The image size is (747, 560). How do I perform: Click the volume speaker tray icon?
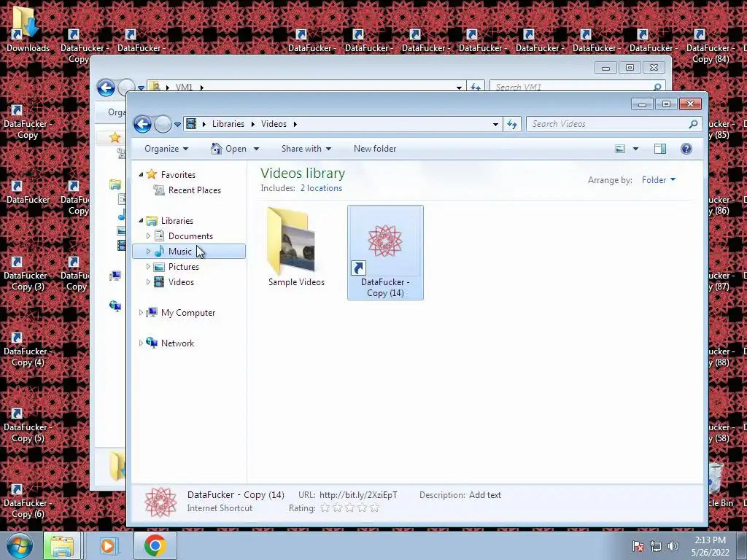tap(673, 546)
